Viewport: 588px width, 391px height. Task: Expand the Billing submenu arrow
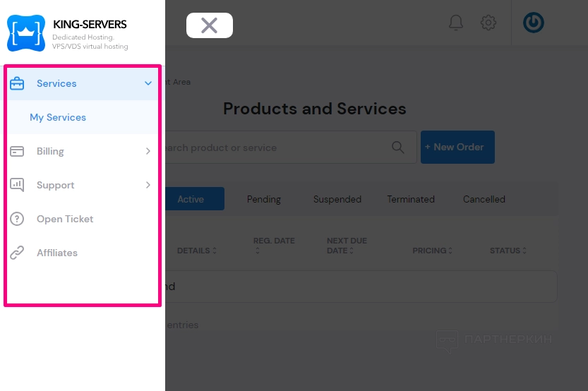[148, 151]
